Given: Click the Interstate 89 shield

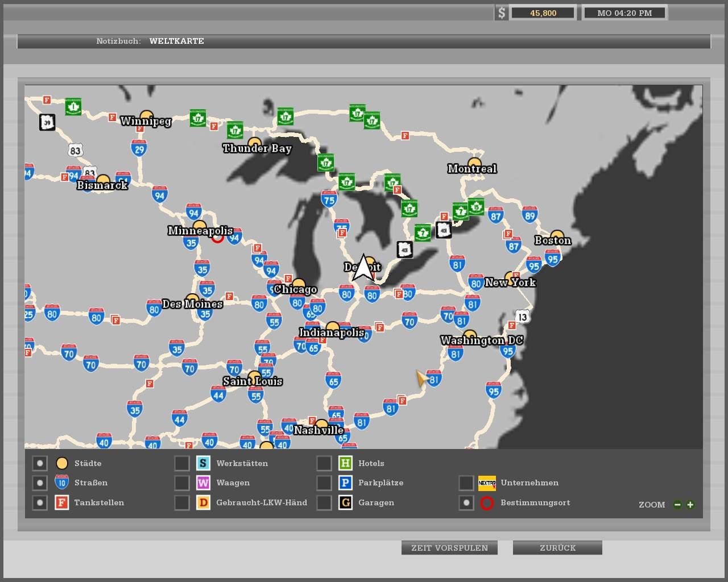Looking at the screenshot, I should tap(530, 214).
